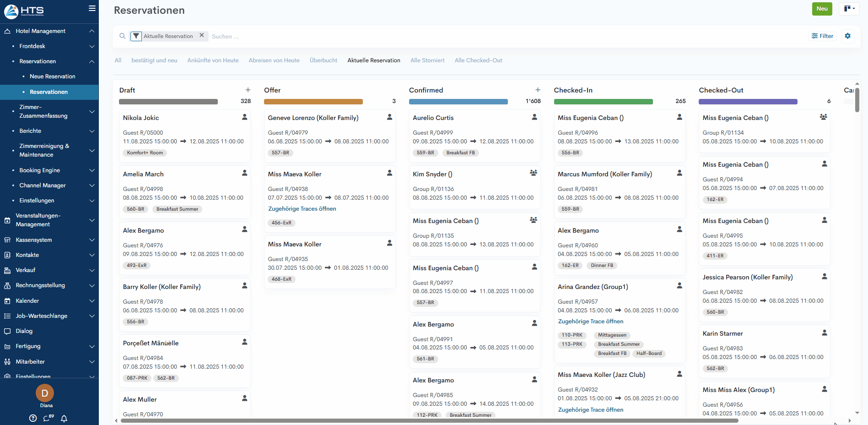Remove the Aktuelle Reservation filter chip
Viewport: 868px width, 425px height.
pos(201,35)
